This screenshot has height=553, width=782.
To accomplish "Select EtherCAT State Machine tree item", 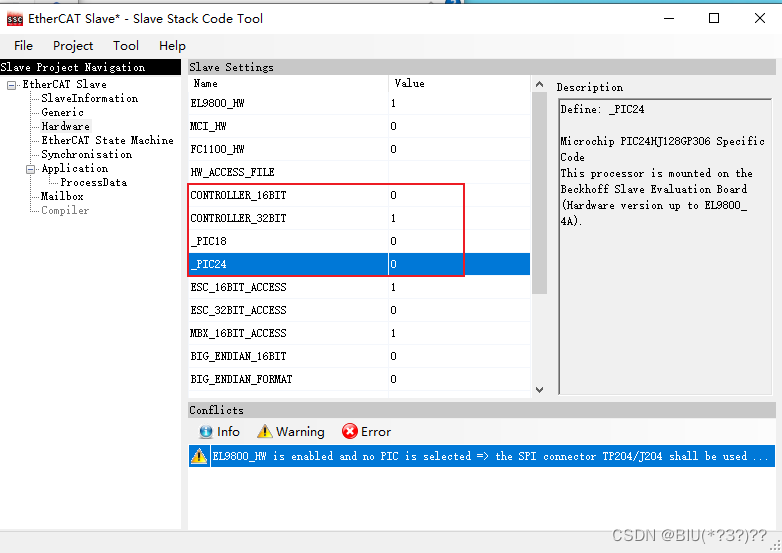I will pos(107,141).
